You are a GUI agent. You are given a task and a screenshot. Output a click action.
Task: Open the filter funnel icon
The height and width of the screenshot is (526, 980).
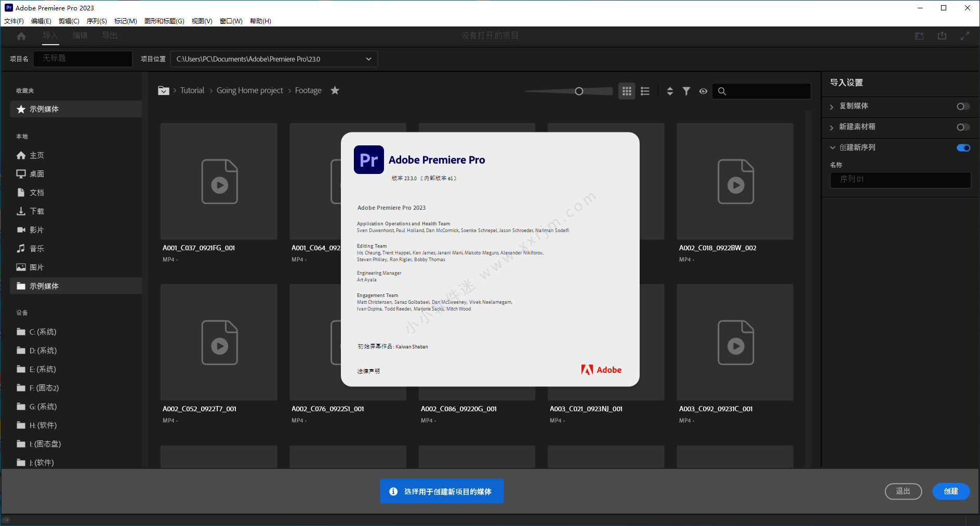[x=686, y=91]
